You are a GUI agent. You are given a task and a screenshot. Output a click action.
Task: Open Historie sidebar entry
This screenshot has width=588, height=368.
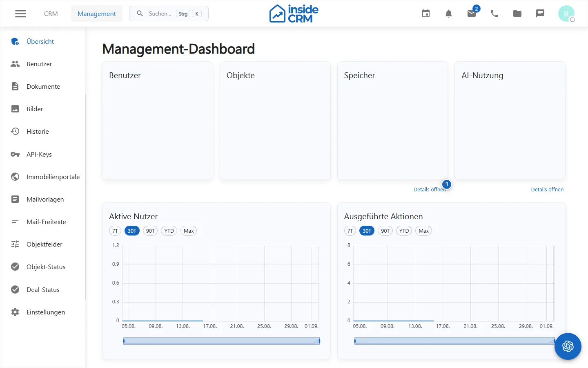click(43, 131)
